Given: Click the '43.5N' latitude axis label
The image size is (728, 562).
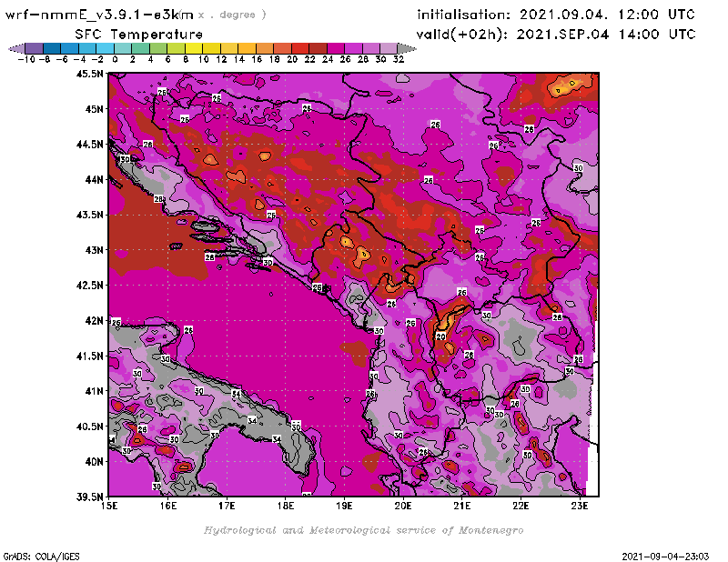Looking at the screenshot, I should click(x=89, y=215).
